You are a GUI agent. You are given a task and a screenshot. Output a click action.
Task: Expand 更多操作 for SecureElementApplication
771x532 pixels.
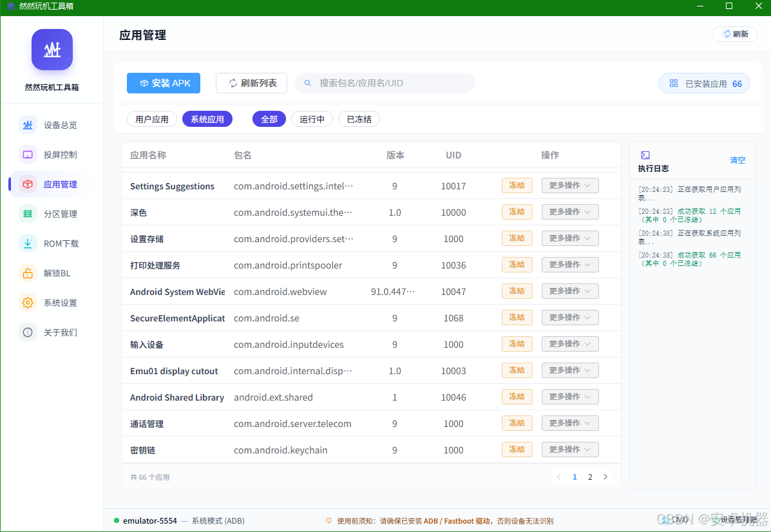pyautogui.click(x=570, y=318)
